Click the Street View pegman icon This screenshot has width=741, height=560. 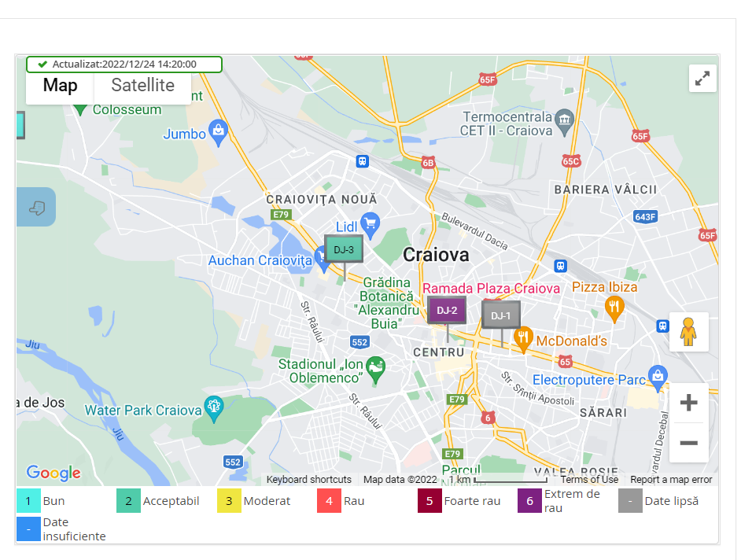pos(688,332)
